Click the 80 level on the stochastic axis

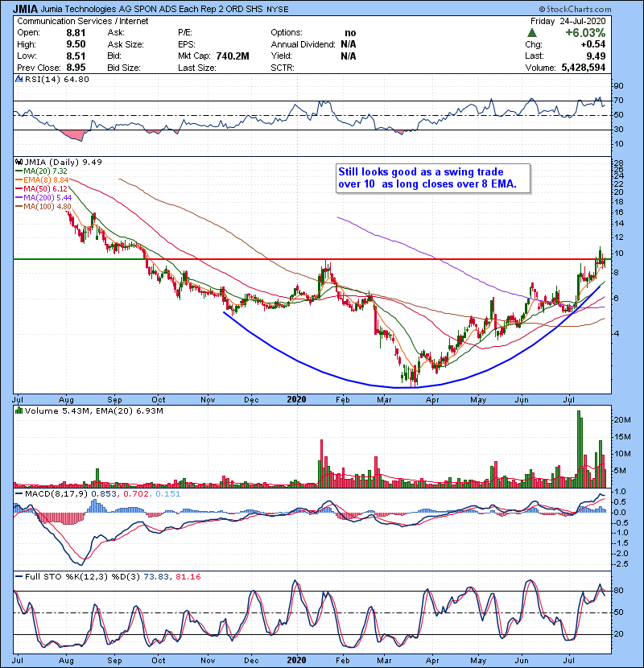[x=618, y=591]
